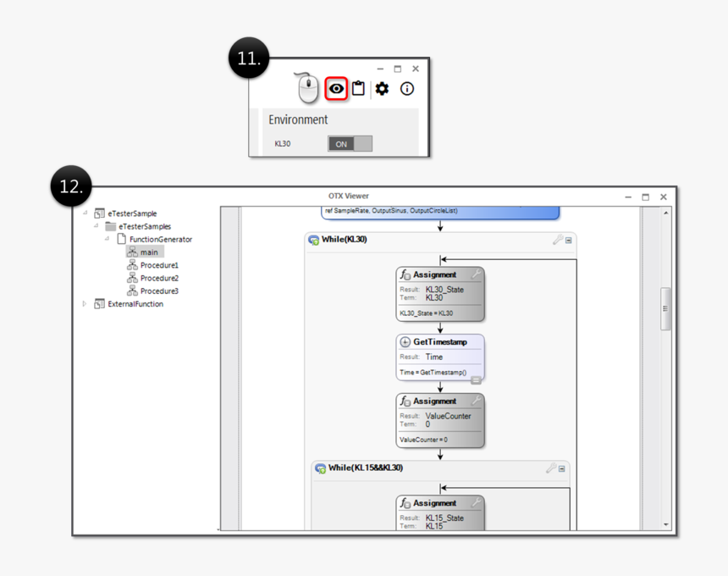Click the wrench on the KL30_State Assignment node
Screen dimensions: 728x576
[x=476, y=275]
